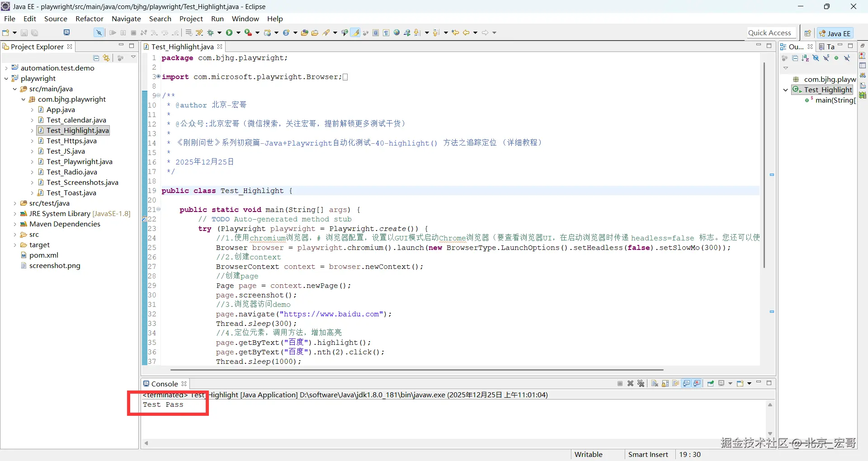The height and width of the screenshot is (461, 868).
Task: Open the web browser globe icon
Action: (x=397, y=33)
